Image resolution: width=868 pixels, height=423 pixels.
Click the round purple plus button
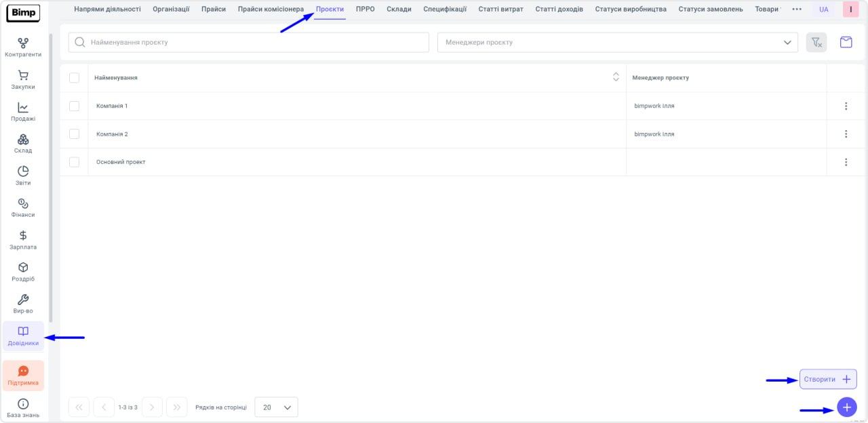pos(846,407)
